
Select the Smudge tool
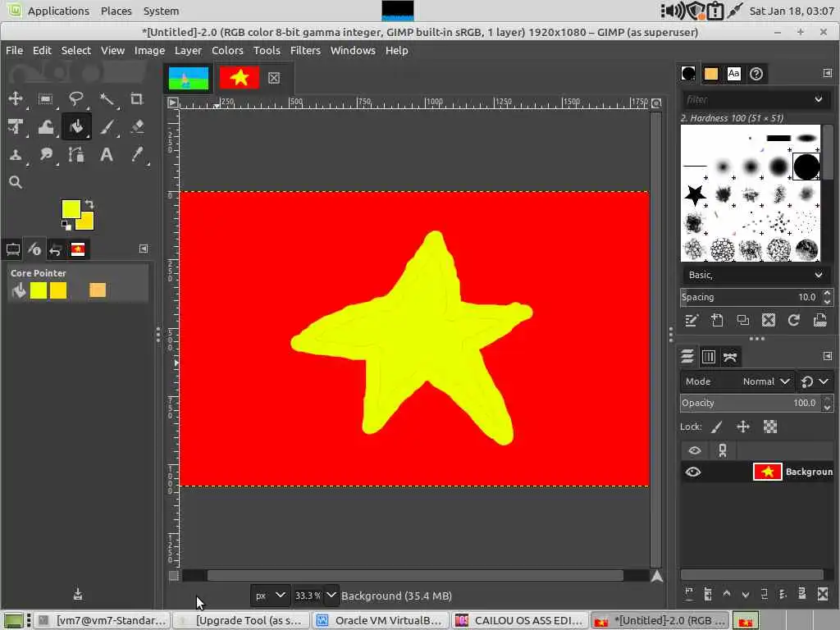tap(46, 155)
